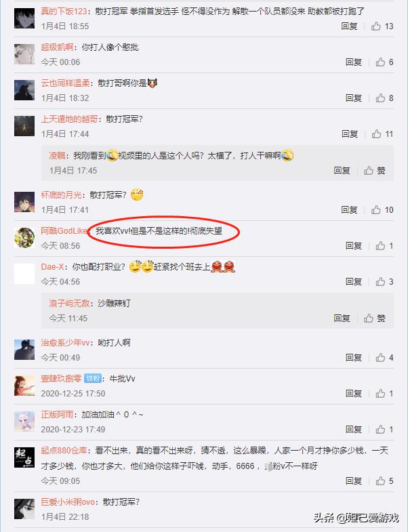Like the comment by 真的下饭123
The width and height of the screenshot is (408, 532).
click(x=382, y=26)
